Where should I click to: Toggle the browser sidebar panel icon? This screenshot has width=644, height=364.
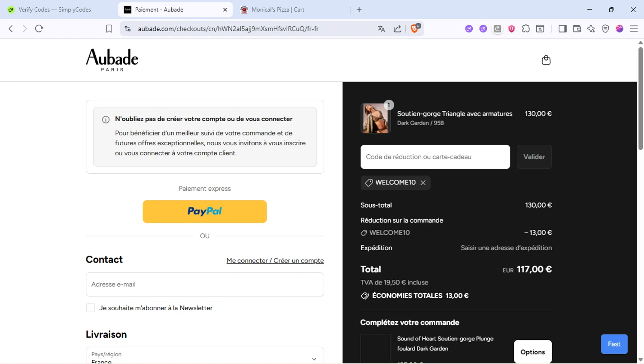[x=562, y=29]
